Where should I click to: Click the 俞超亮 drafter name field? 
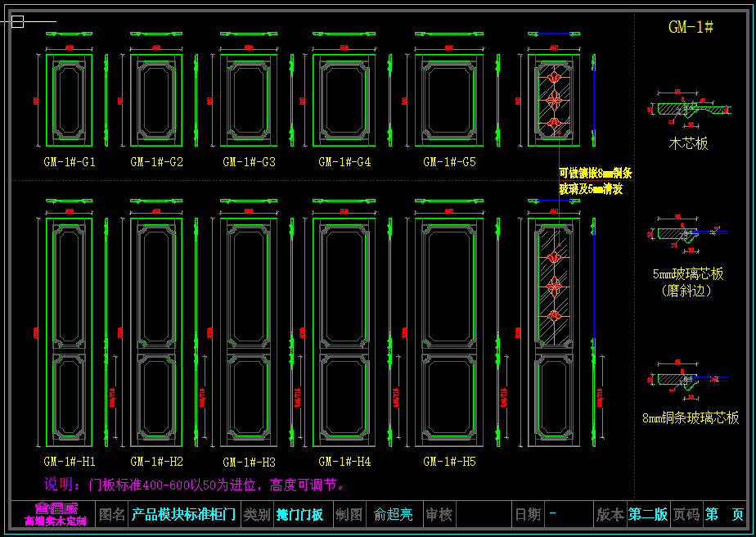pyautogui.click(x=394, y=515)
